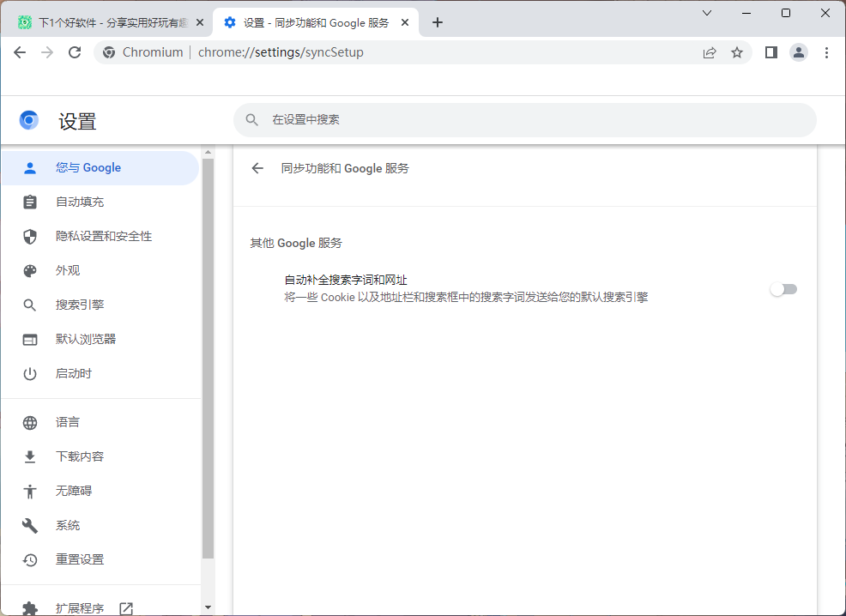The width and height of the screenshot is (846, 616).
Task: Bookmark this page with the star
Action: tap(737, 52)
